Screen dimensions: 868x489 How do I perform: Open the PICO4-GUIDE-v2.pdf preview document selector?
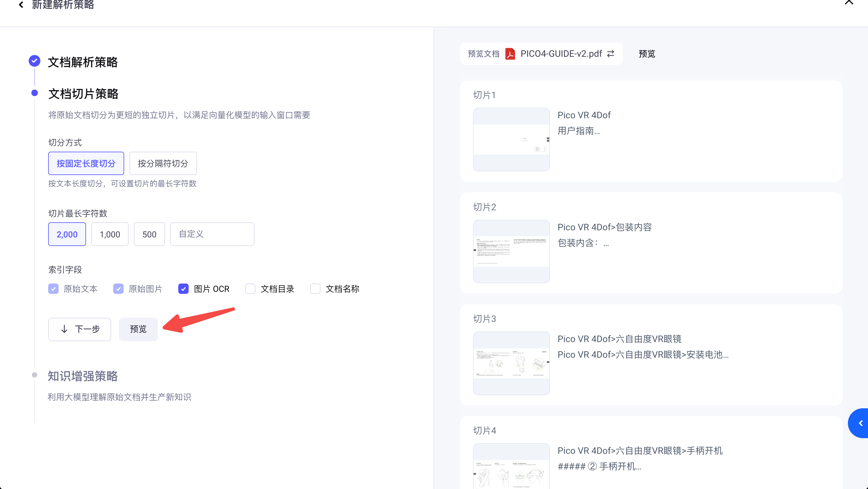pyautogui.click(x=541, y=54)
